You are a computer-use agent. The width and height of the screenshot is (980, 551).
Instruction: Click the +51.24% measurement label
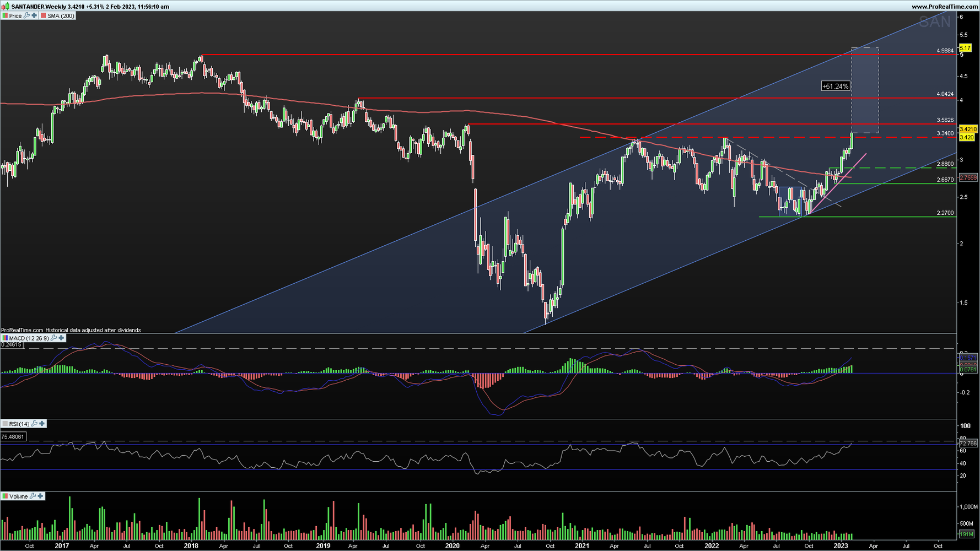[x=835, y=87]
